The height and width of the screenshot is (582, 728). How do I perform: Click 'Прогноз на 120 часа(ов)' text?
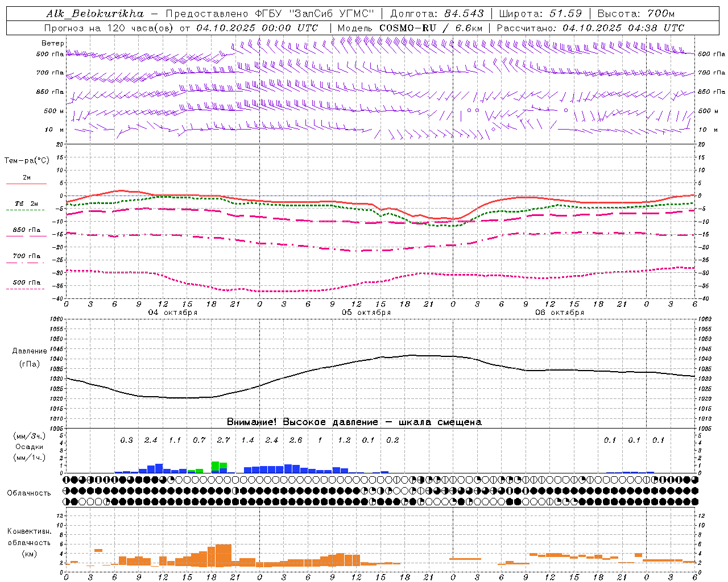pos(110,28)
